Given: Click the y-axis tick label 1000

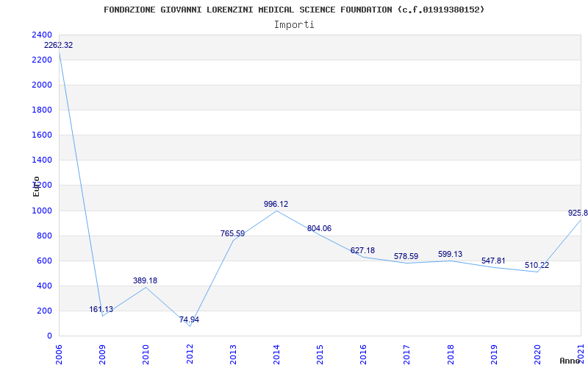Looking at the screenshot, I should point(43,210).
